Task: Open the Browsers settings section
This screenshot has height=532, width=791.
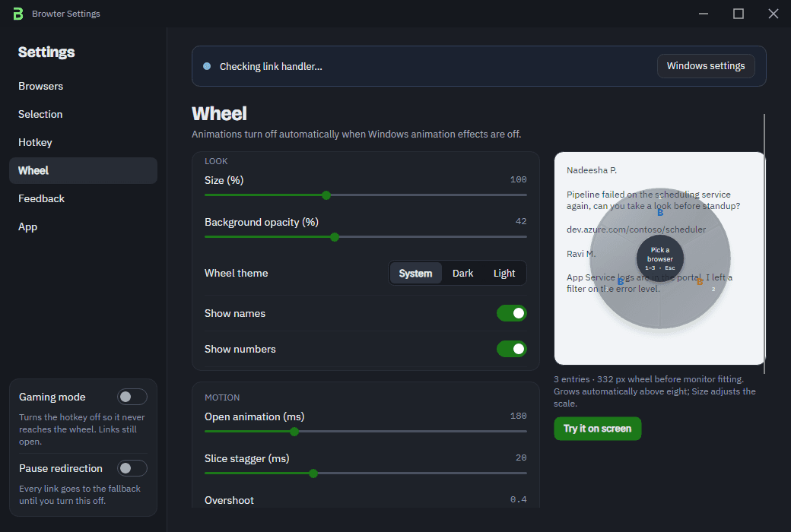Action: 83,86
